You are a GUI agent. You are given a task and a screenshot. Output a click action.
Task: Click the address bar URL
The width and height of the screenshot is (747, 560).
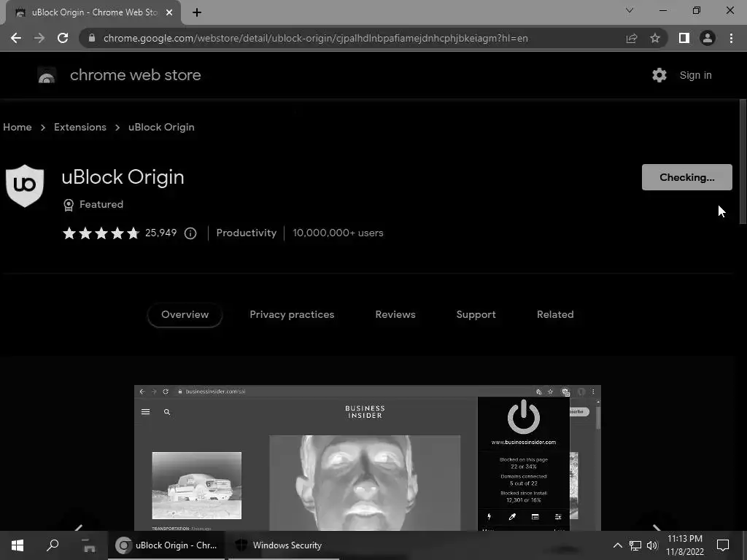click(315, 38)
